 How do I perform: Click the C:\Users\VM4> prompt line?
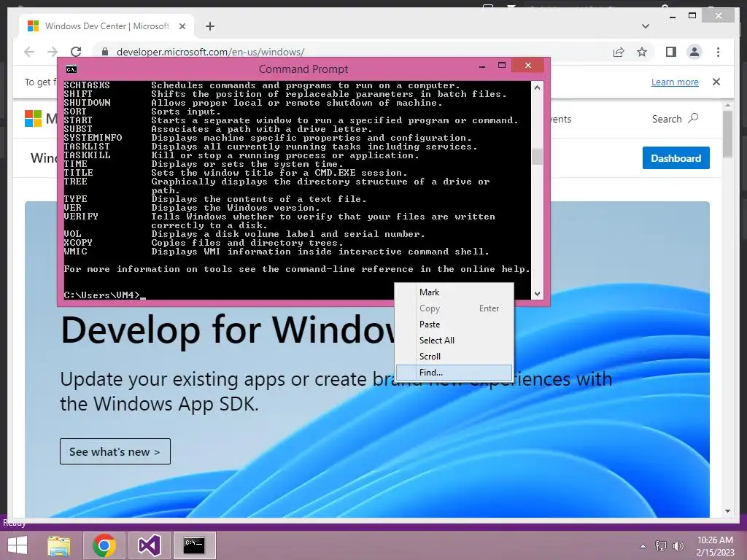click(104, 295)
